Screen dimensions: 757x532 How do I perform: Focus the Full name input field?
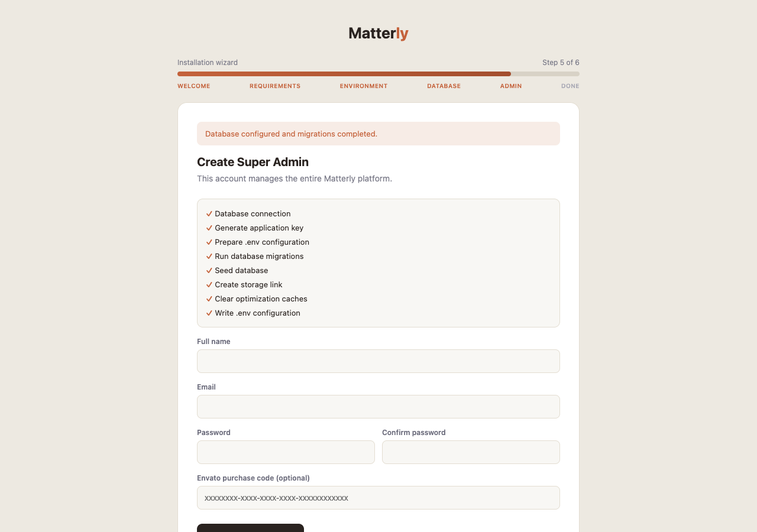click(x=378, y=361)
